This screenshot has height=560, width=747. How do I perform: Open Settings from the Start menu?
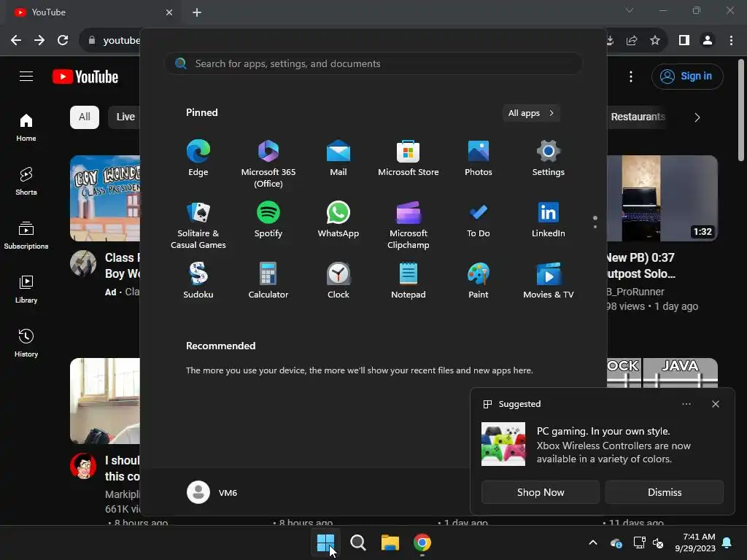coord(549,158)
